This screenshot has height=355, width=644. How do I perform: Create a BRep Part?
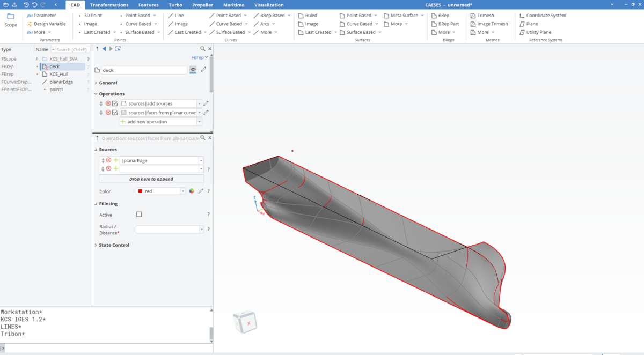pos(445,24)
